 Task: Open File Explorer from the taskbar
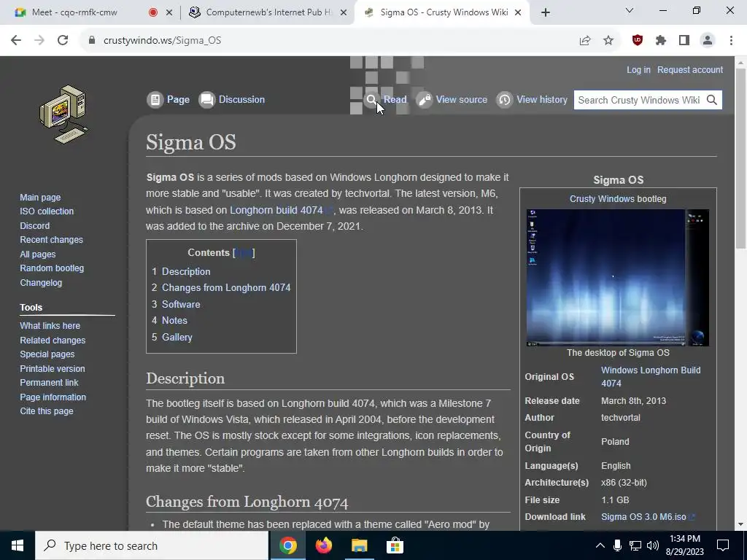(359, 545)
